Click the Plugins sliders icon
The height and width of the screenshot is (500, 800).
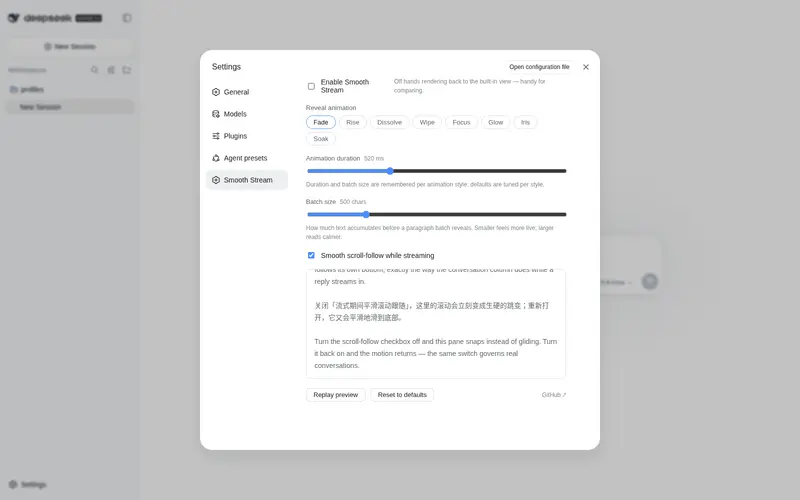click(216, 136)
